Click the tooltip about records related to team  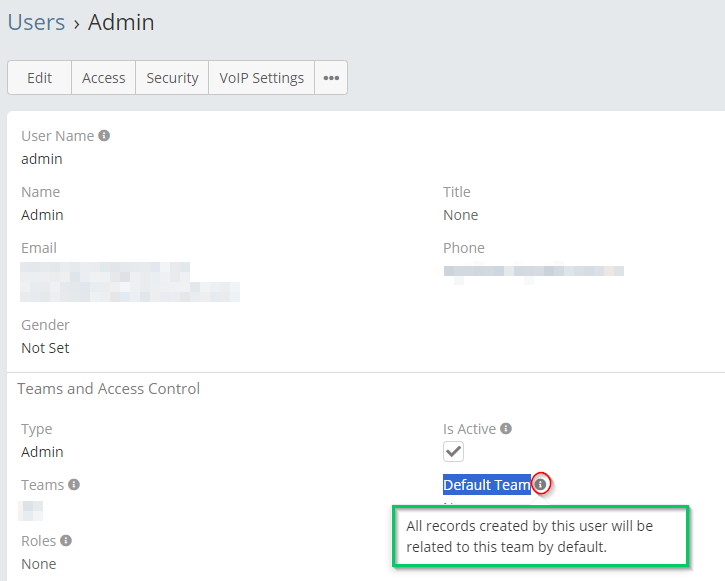coord(541,536)
